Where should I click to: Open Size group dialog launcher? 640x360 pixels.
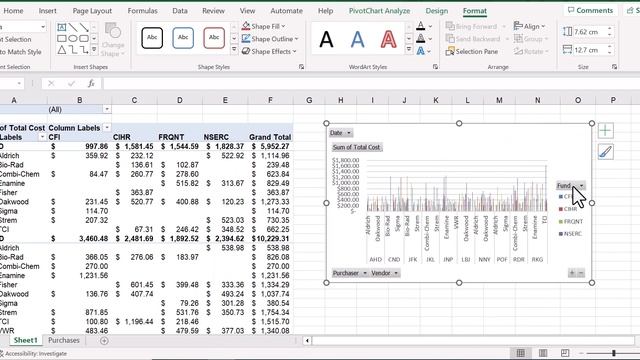[615, 67]
